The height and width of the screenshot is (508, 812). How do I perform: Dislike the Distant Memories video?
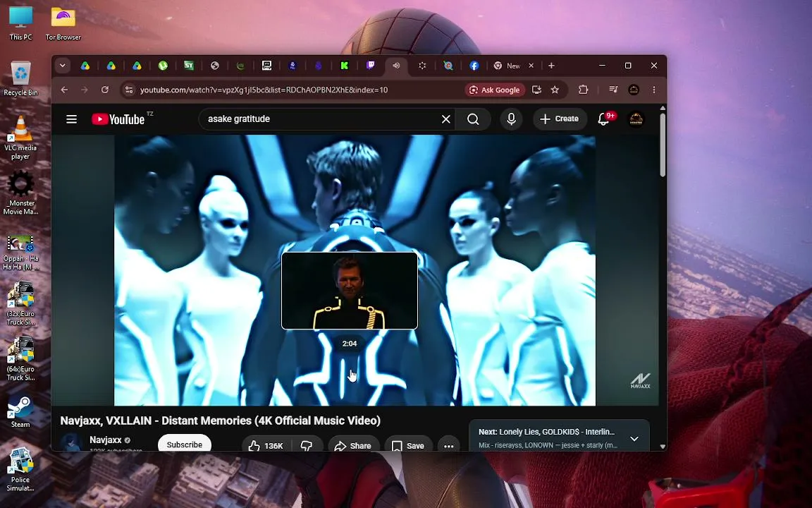tap(307, 445)
